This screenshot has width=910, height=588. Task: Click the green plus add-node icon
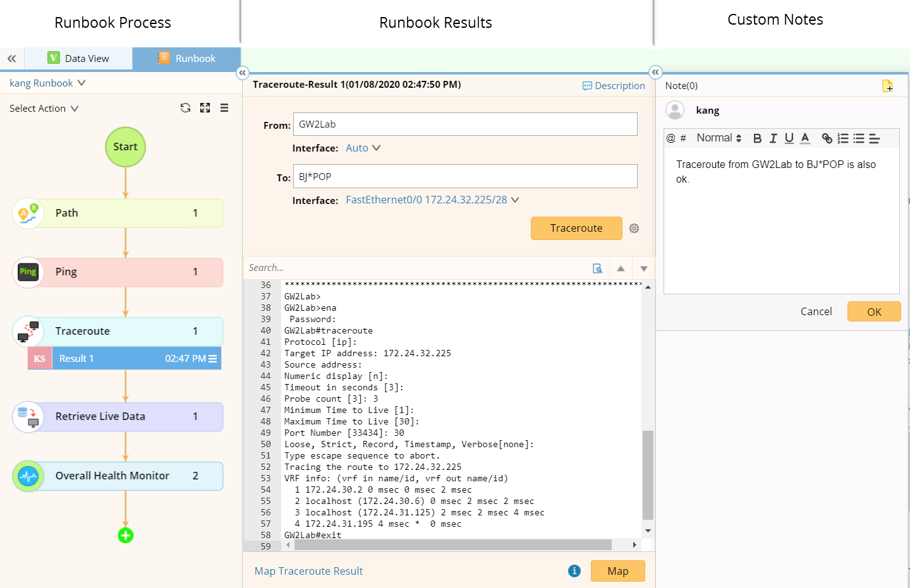(126, 536)
